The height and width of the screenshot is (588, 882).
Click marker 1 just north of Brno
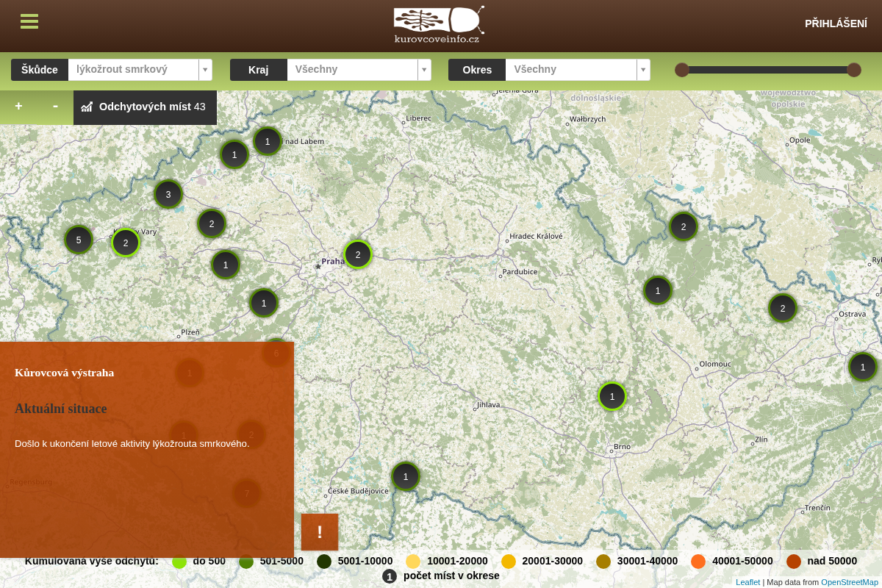(612, 396)
